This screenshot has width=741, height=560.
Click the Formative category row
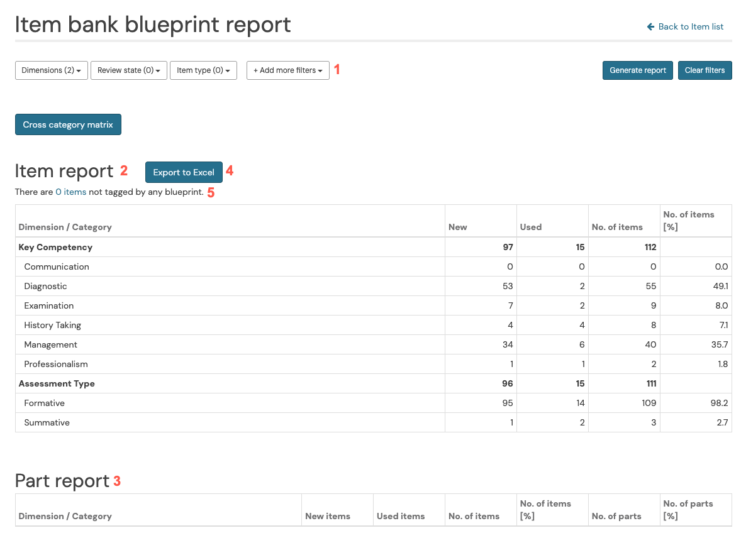point(44,403)
